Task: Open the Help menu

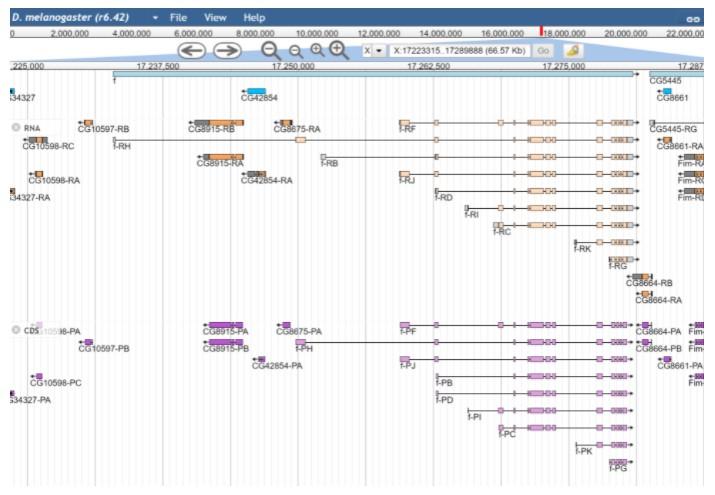Action: click(254, 18)
